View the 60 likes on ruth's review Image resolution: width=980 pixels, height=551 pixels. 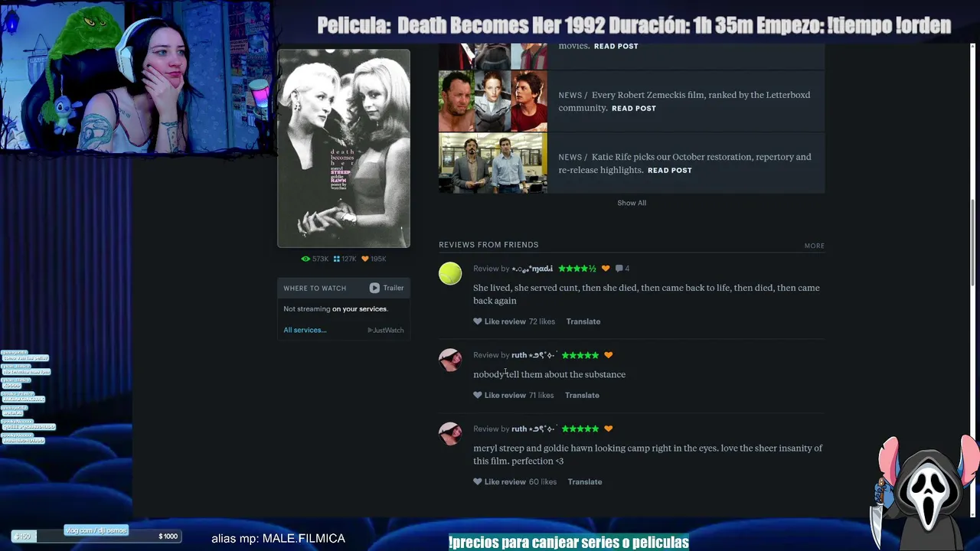tap(543, 482)
